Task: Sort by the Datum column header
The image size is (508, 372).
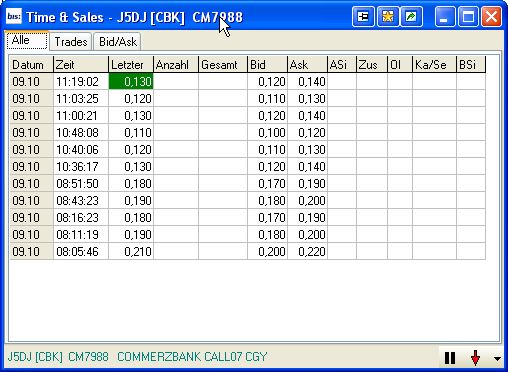Action: point(32,65)
